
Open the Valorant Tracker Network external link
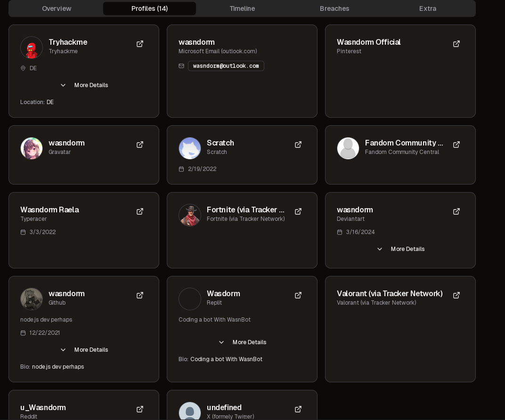456,295
